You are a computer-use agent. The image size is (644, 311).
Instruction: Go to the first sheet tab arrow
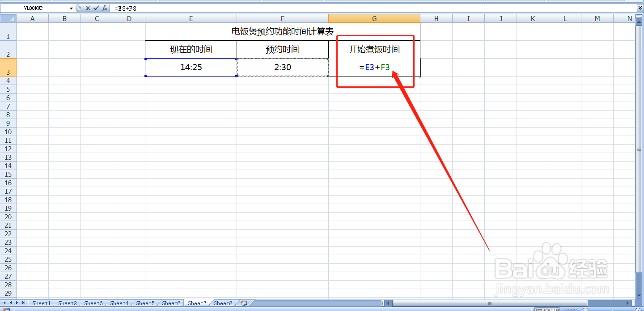click(x=4, y=303)
